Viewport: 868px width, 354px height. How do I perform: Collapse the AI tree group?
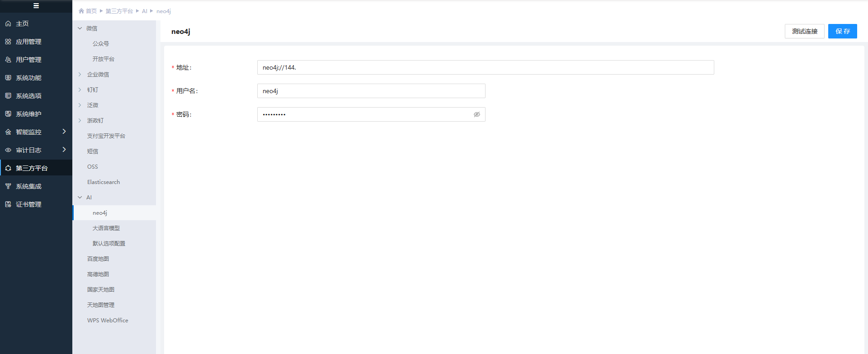(x=80, y=198)
